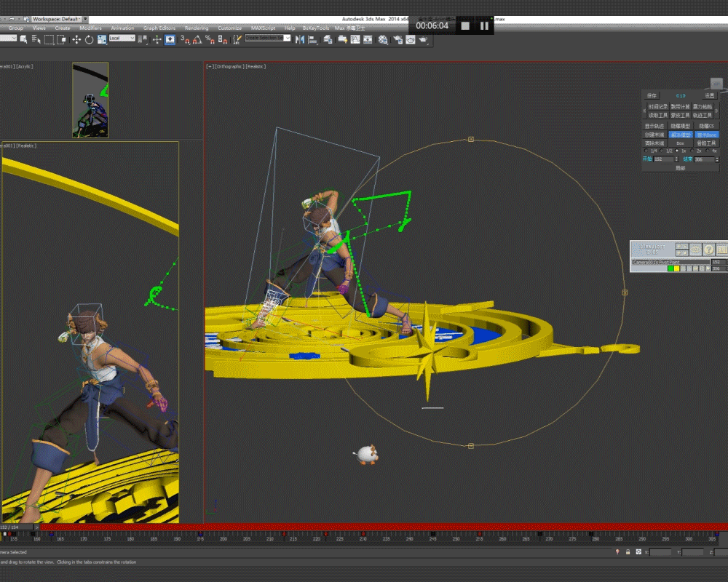Open the MAXScript menu
This screenshot has height=582, width=728.
[264, 28]
